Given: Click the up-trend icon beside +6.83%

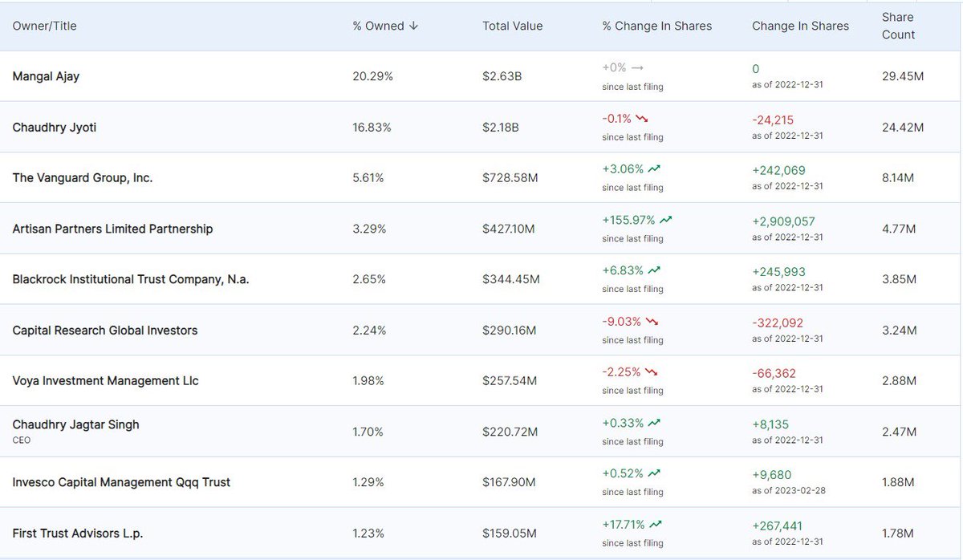Looking at the screenshot, I should pos(655,270).
